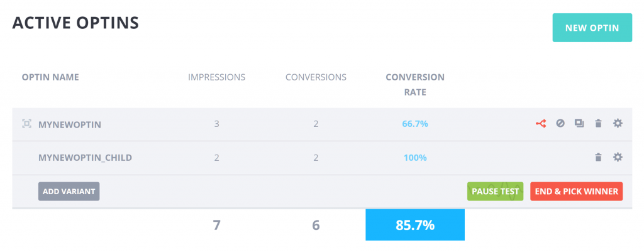Click the 66.7% conversion rate value

415,124
